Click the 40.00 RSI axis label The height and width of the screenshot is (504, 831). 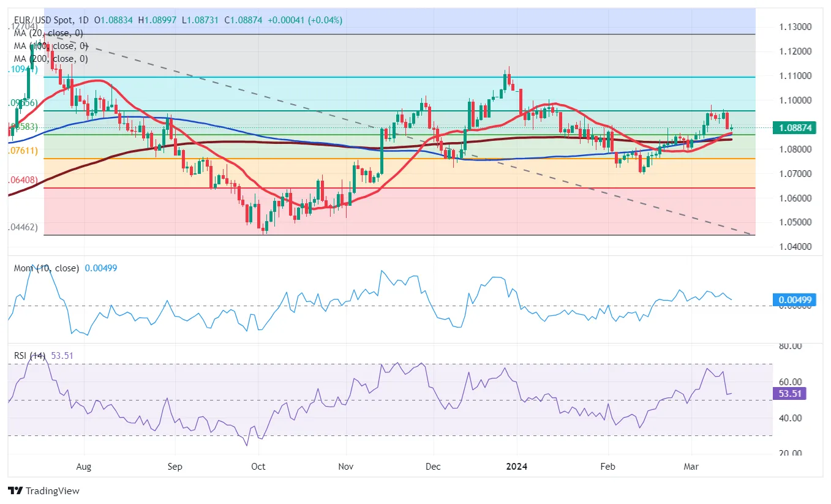(790, 418)
